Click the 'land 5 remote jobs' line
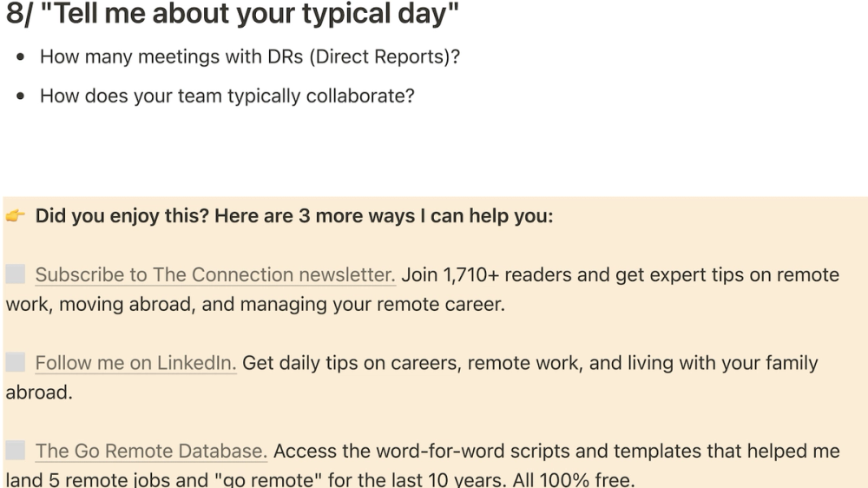Image resolution: width=868 pixels, height=488 pixels. [x=319, y=478]
